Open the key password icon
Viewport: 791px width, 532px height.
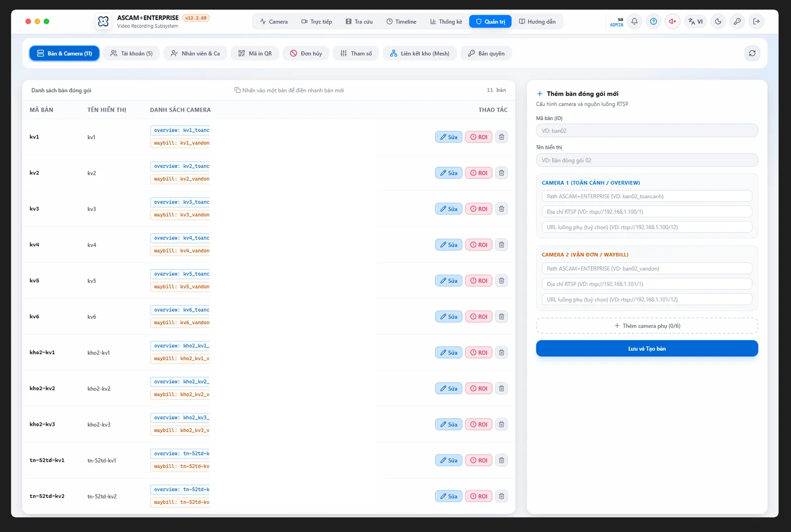tap(737, 21)
